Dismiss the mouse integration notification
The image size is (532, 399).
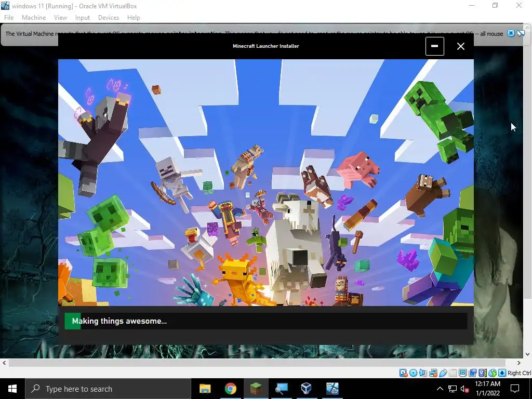[511, 33]
